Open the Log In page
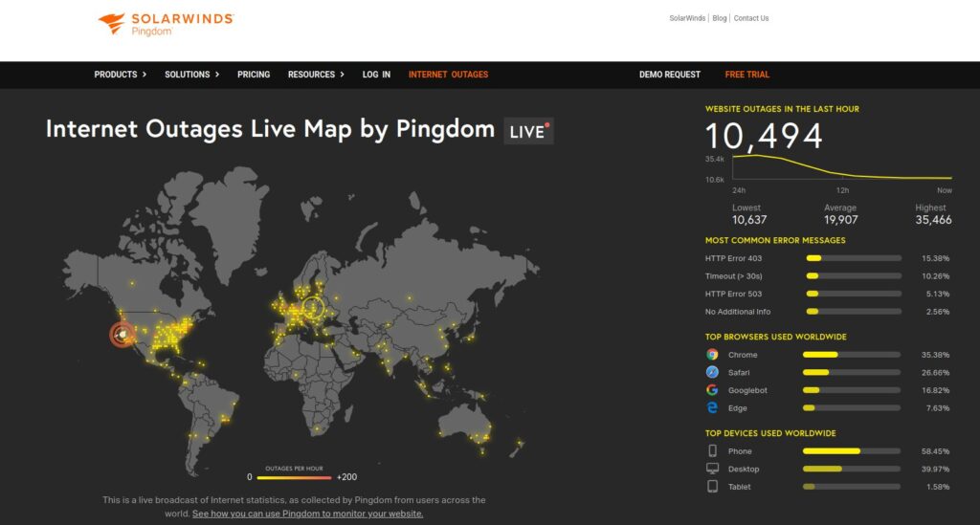 point(376,75)
